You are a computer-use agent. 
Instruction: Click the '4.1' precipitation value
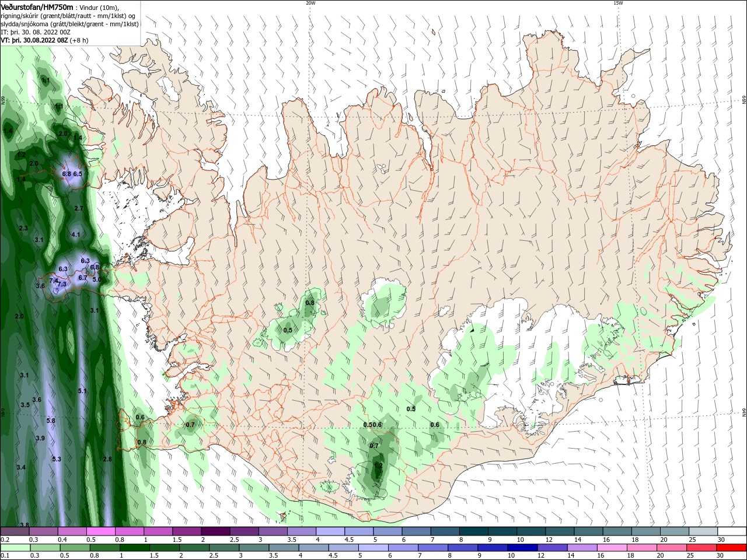click(75, 235)
